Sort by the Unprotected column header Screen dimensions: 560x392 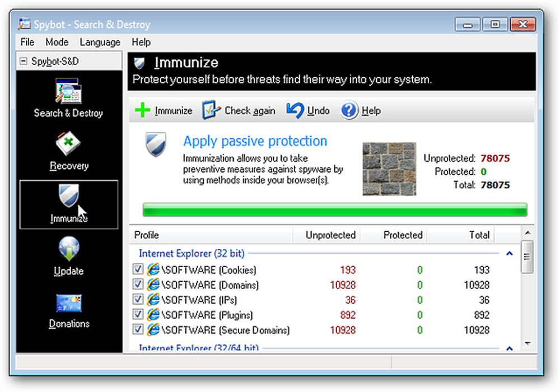pos(326,235)
